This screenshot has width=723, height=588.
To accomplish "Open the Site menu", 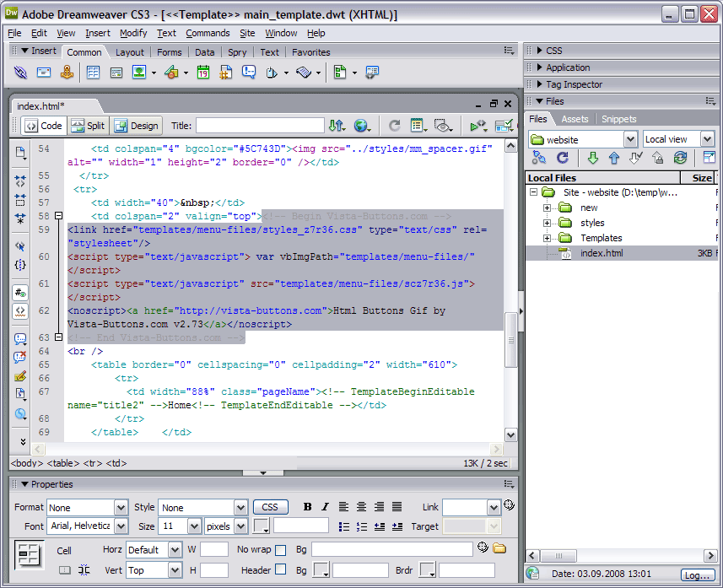I will (247, 33).
